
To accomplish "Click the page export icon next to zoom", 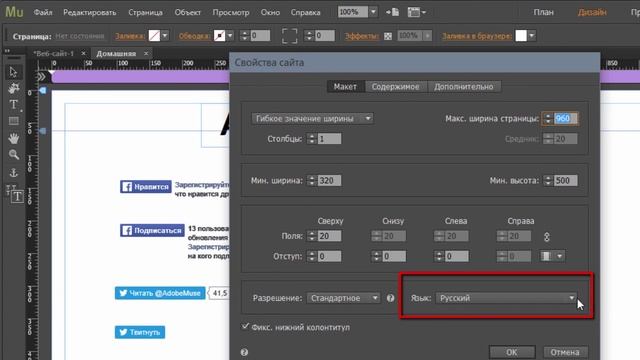I will pos(393,12).
